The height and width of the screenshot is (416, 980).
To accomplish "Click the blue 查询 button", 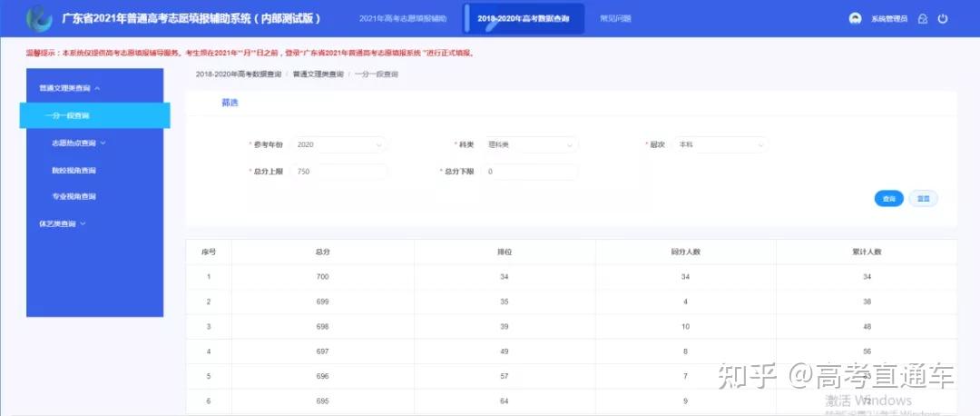I will (x=888, y=199).
